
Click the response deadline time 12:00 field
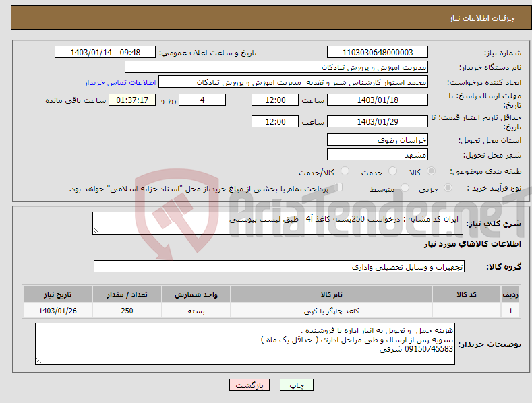tap(275, 100)
